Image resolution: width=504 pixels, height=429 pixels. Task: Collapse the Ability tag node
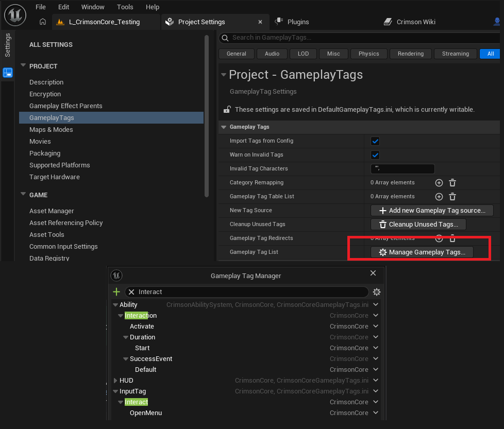(115, 305)
